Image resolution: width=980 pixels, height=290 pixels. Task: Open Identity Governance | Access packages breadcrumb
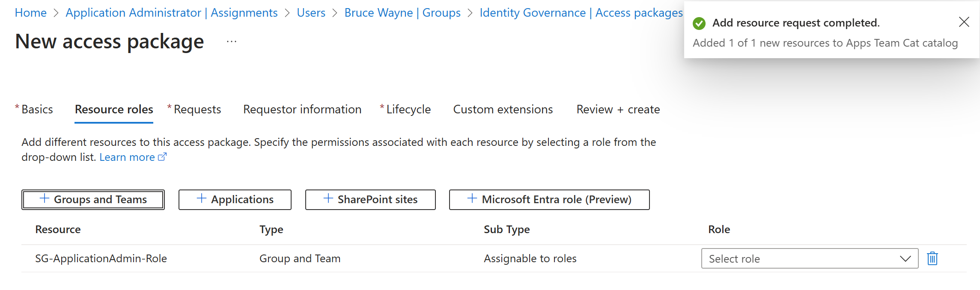click(x=581, y=13)
